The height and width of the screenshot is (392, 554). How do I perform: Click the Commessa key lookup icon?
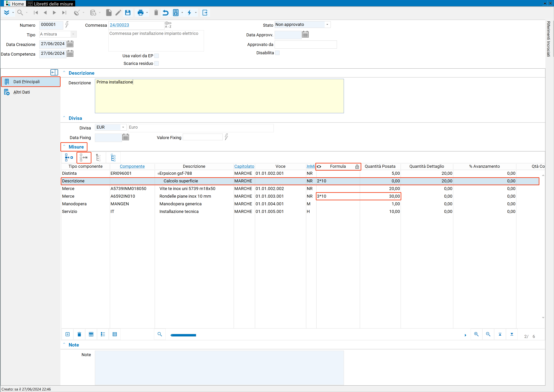168,25
